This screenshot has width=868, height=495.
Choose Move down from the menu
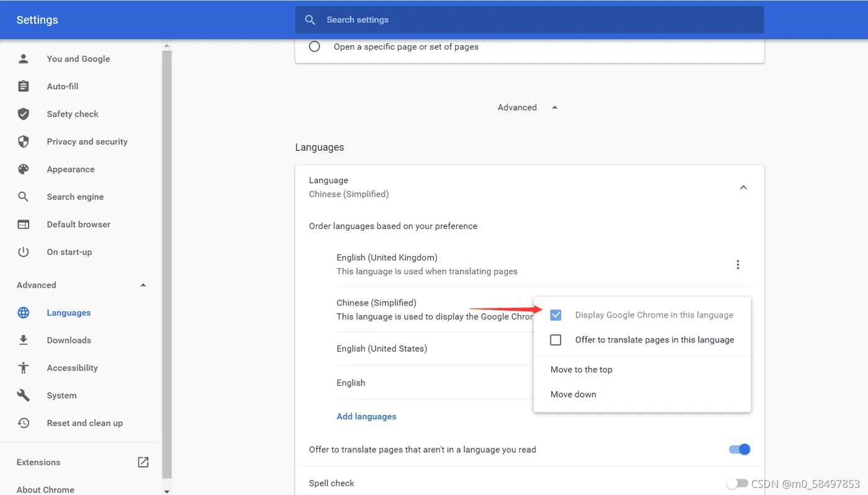573,395
